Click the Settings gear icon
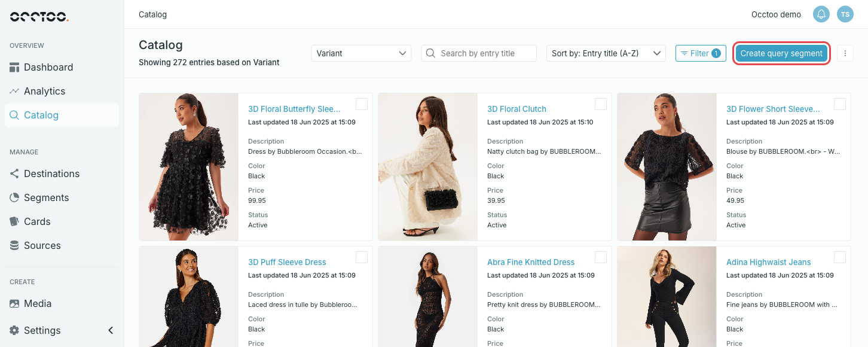 [14, 330]
